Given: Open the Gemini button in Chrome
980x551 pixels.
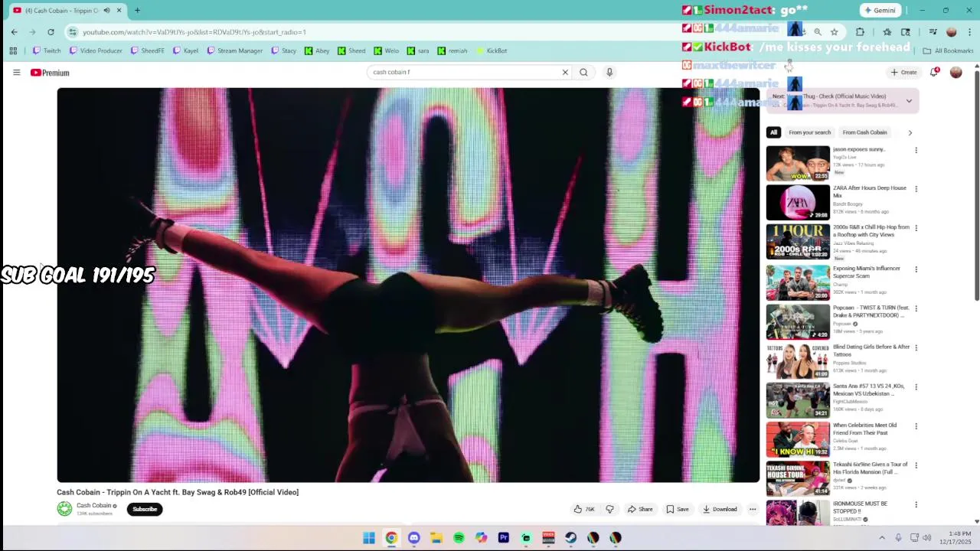Looking at the screenshot, I should point(880,10).
